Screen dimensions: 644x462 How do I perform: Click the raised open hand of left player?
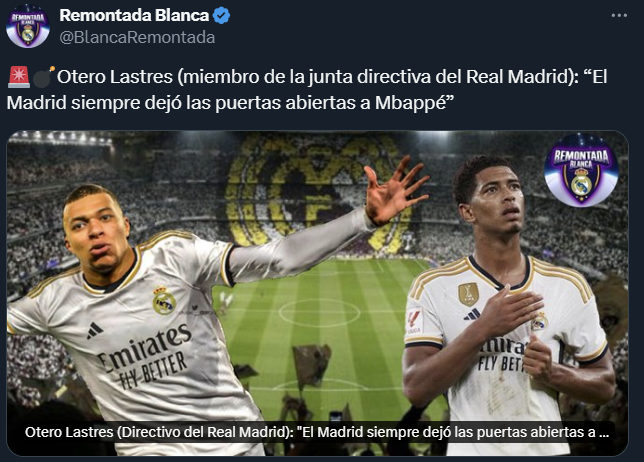coord(394,190)
